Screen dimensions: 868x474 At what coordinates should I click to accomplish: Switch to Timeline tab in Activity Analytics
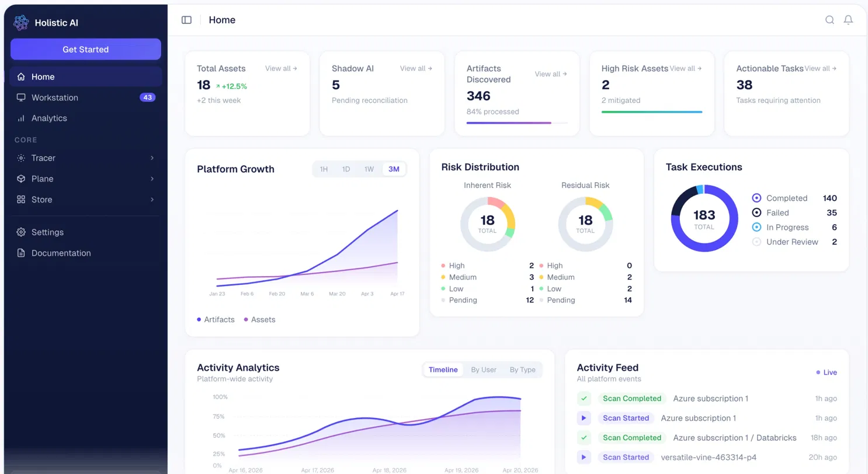[443, 370]
